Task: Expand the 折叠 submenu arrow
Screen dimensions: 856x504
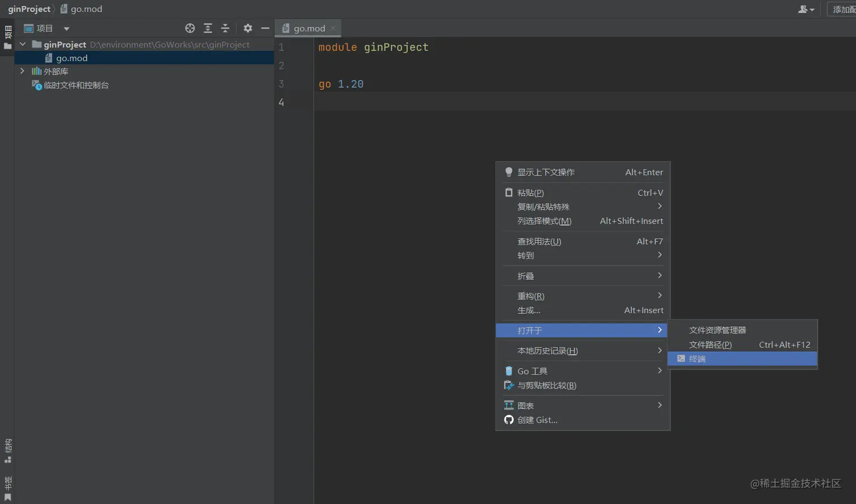Action: 660,275
